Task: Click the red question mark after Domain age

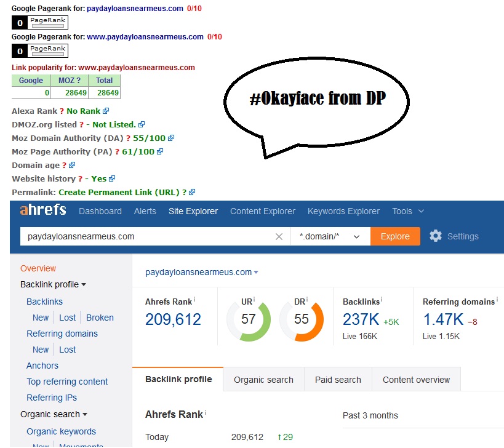Action: point(64,165)
